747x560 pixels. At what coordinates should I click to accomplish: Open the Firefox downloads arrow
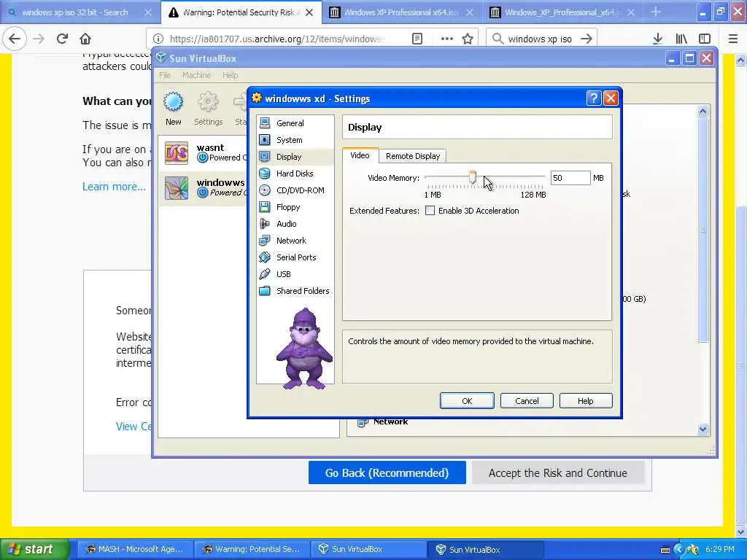click(x=657, y=39)
